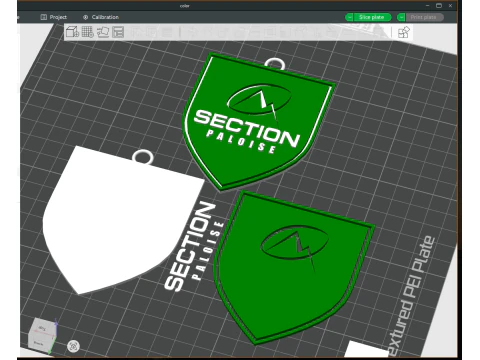Viewport: 480px width, 360px height.
Task: Expand the dropdown beside Print plate
Action: point(401,17)
